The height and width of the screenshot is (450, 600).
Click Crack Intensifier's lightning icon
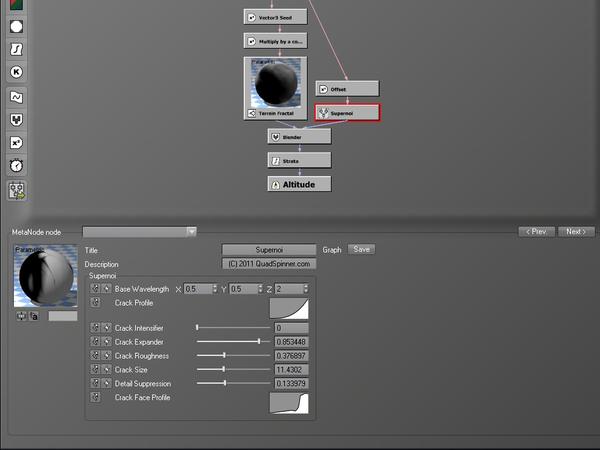(x=107, y=328)
